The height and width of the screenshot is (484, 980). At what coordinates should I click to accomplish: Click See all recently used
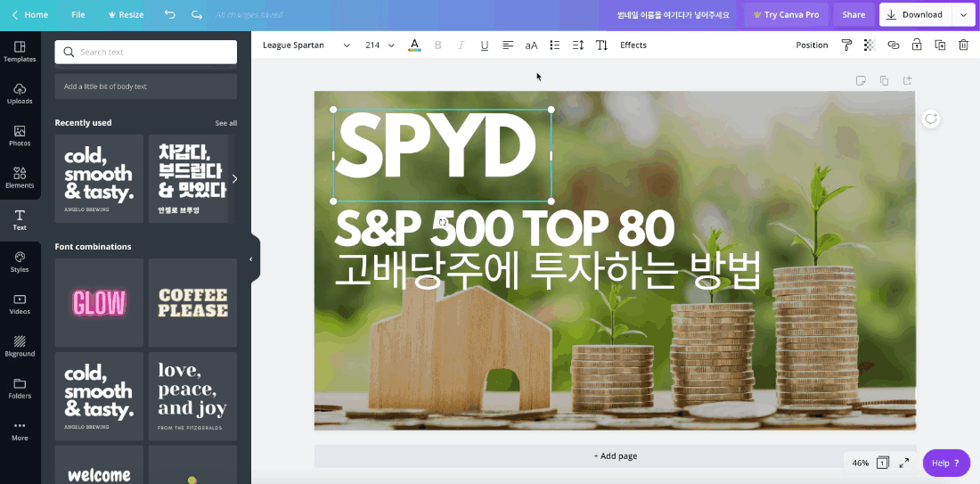(225, 123)
